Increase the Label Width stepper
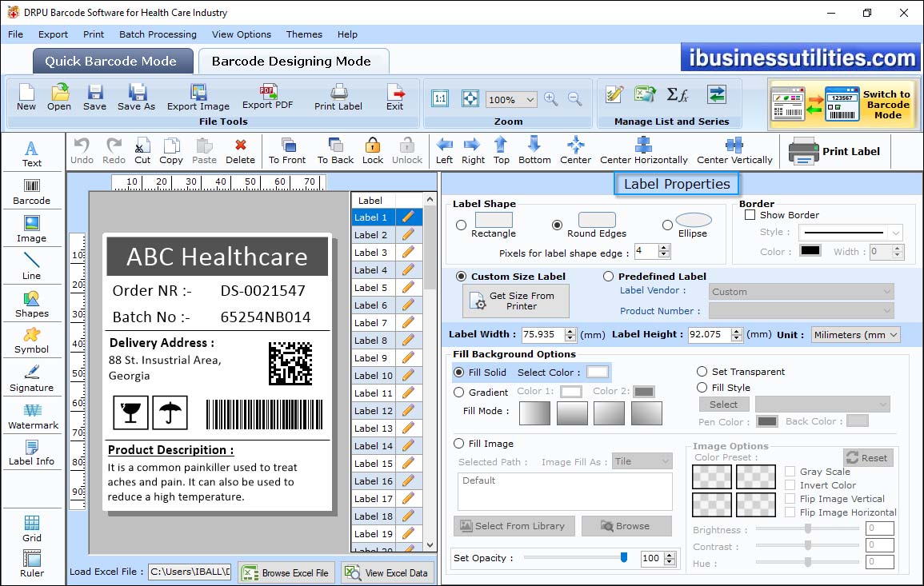924x586 pixels. click(x=570, y=331)
